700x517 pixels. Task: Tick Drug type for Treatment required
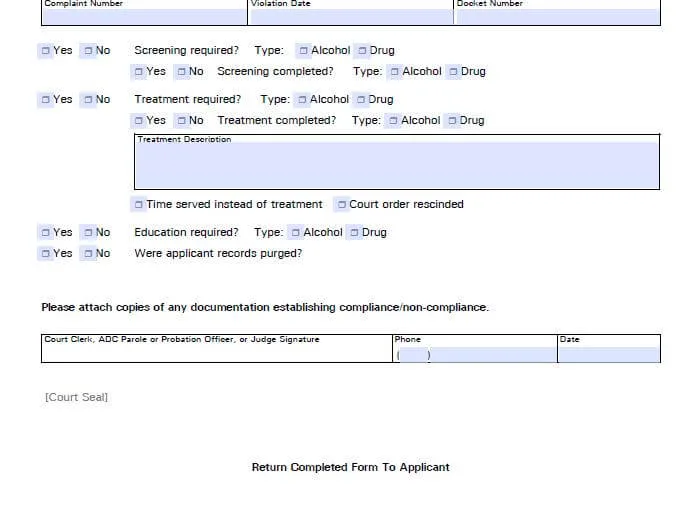tap(361, 100)
